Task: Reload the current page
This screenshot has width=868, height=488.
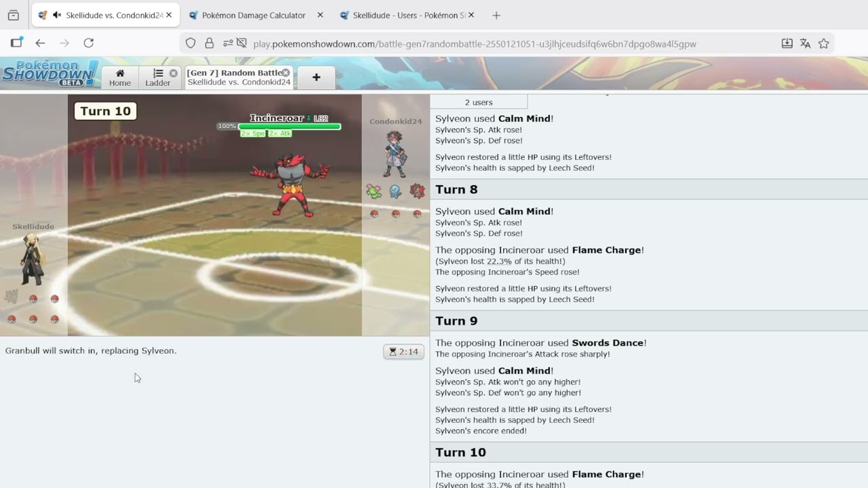Action: [89, 43]
